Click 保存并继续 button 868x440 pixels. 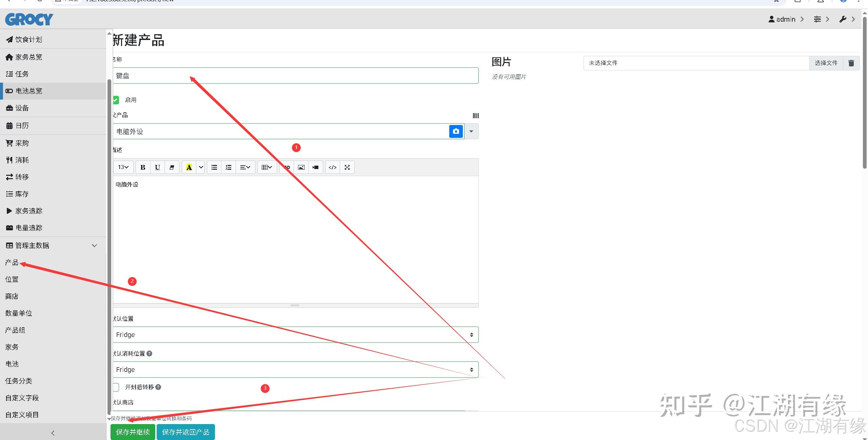pos(133,432)
